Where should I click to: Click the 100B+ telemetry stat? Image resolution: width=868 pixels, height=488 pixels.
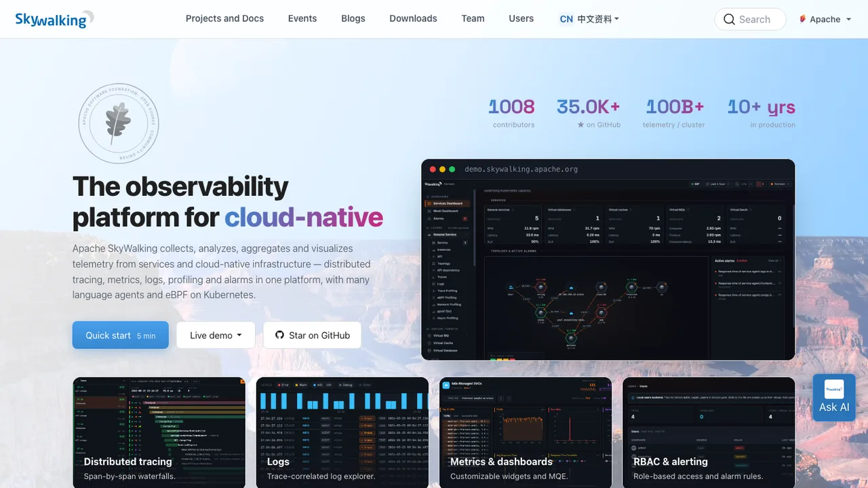(x=675, y=113)
